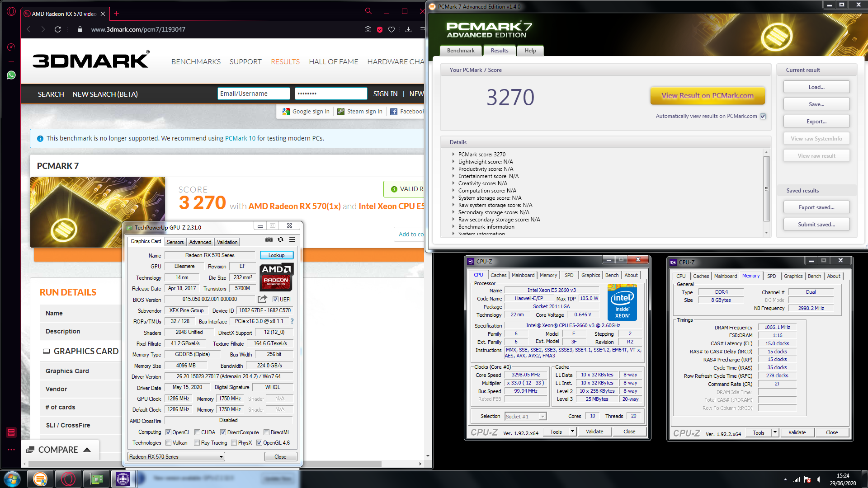Open PCMark 10 link in notice

pos(240,138)
